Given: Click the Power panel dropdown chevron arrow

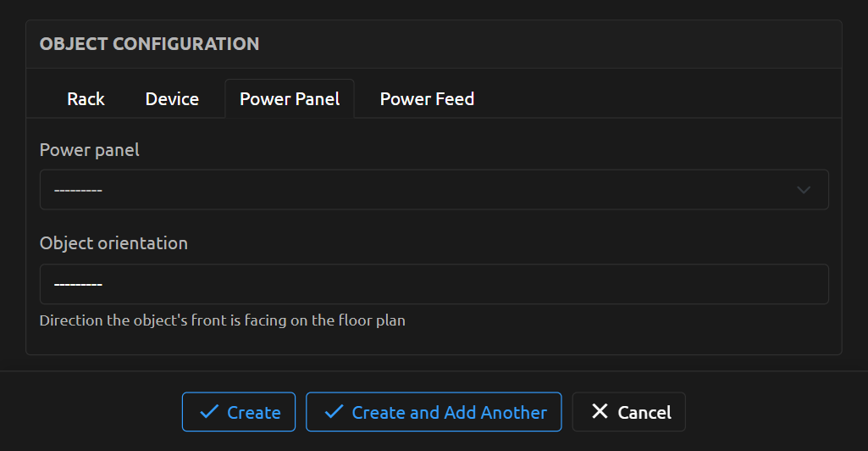Looking at the screenshot, I should 804,190.
